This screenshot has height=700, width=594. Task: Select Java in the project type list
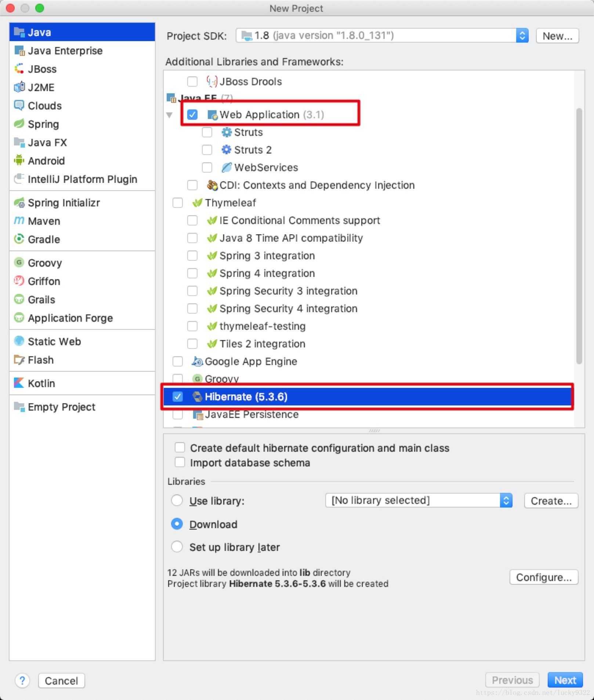(82, 32)
